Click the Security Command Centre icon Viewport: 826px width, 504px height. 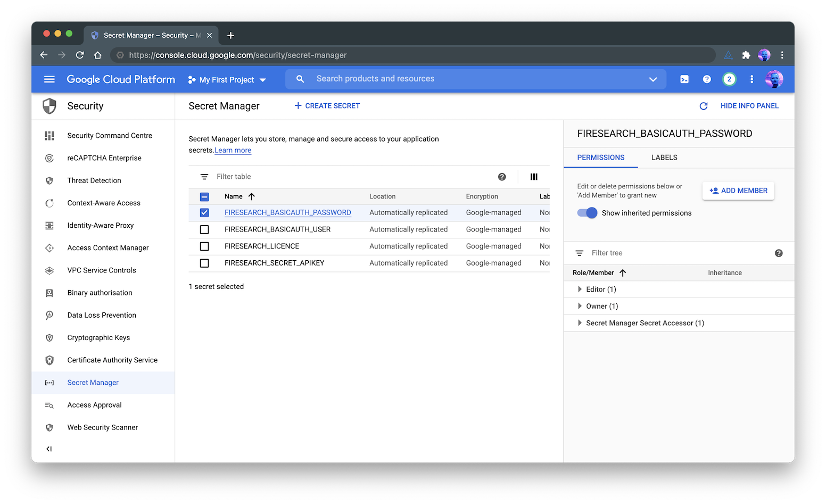tap(49, 136)
